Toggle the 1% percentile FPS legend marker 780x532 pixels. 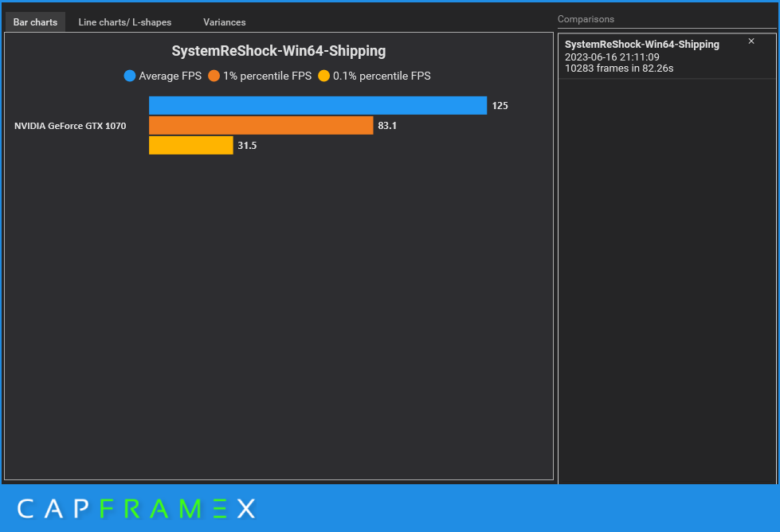tap(214, 76)
